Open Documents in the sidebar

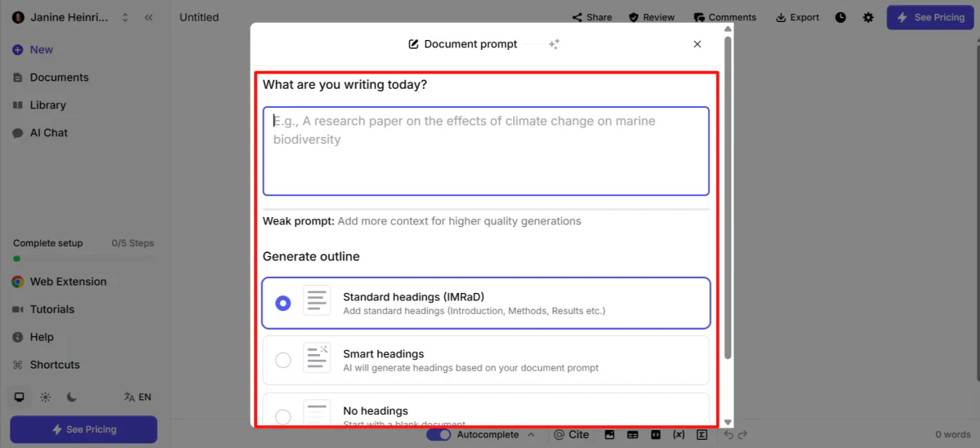tap(51, 78)
